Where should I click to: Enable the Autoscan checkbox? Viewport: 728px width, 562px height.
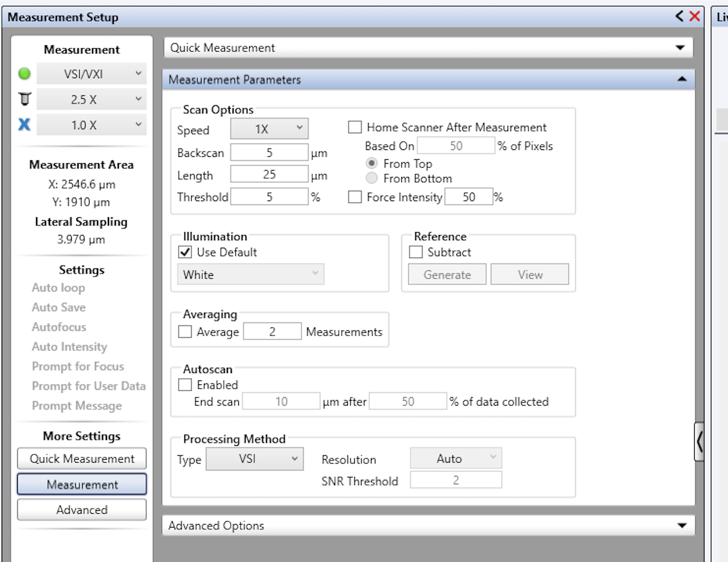coord(185,385)
